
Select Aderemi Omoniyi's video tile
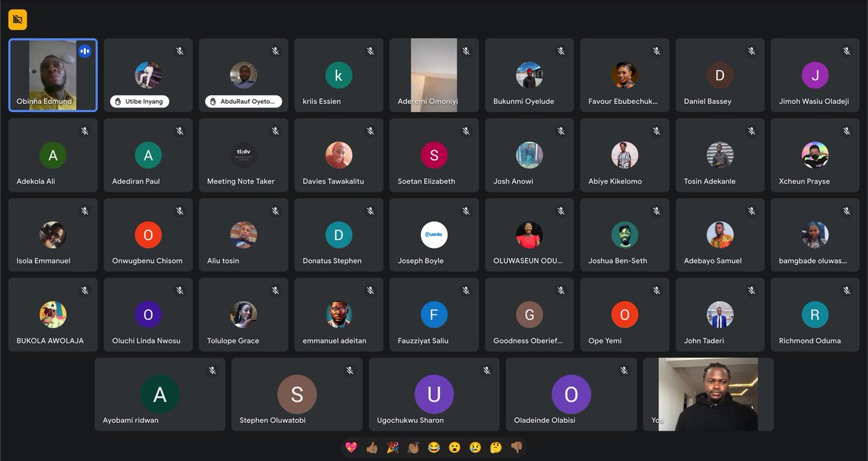click(x=434, y=75)
